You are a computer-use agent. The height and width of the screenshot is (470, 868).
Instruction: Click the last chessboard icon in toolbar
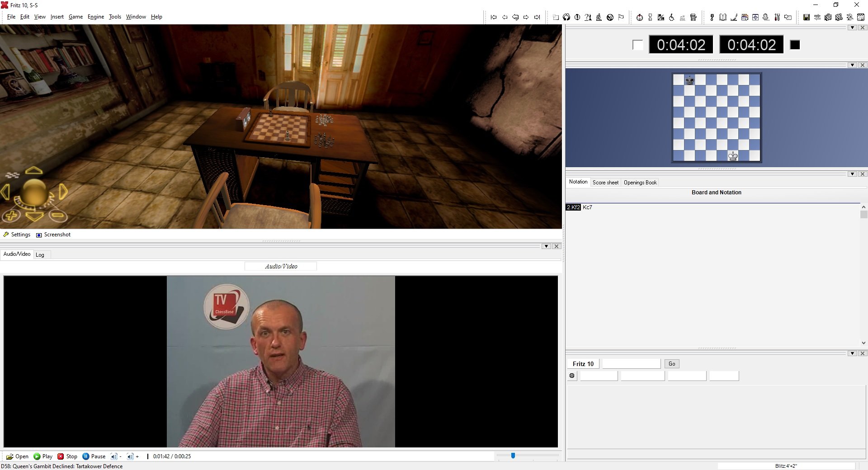point(861,17)
